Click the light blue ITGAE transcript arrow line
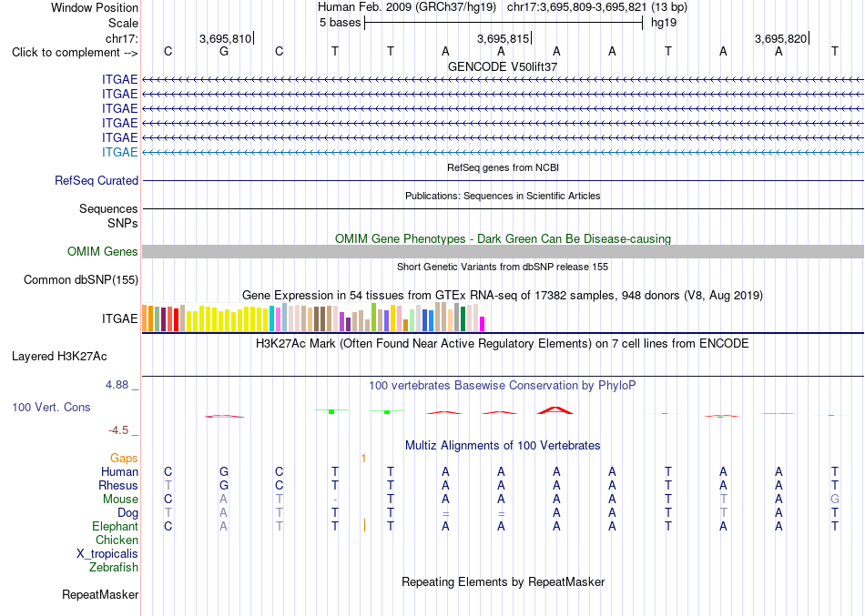This screenshot has width=865, height=616. click(x=503, y=152)
